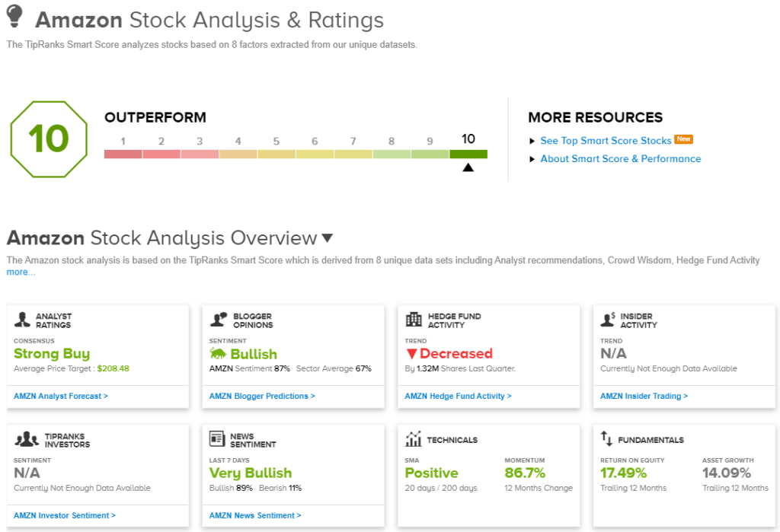The image size is (780, 532).
Task: Click the Fundamentals arrows icon
Action: point(607,439)
